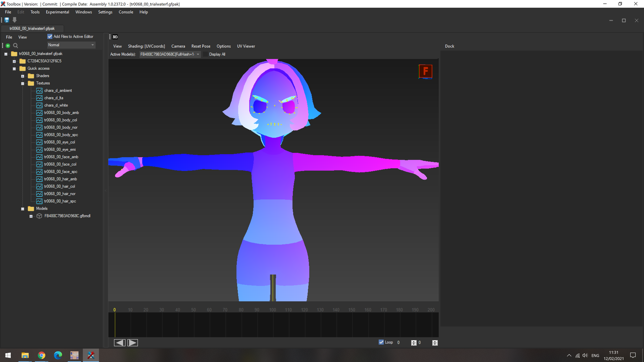Click the orientation cube F face
The width and height of the screenshot is (644, 362).
tap(425, 71)
